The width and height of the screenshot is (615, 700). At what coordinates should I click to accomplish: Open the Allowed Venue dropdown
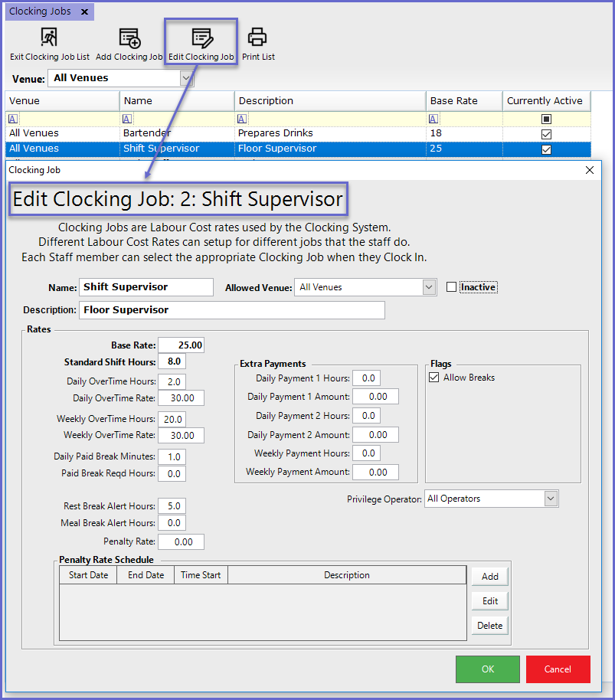[429, 287]
